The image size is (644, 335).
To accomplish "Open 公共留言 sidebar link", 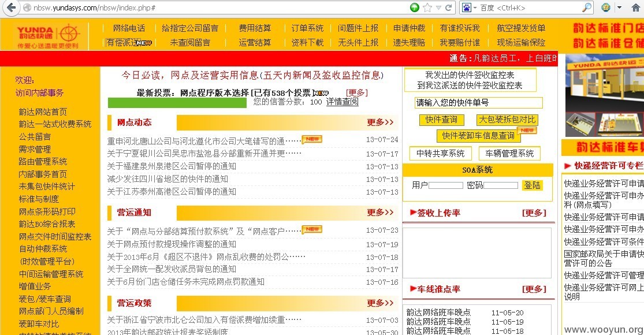I will point(35,137).
